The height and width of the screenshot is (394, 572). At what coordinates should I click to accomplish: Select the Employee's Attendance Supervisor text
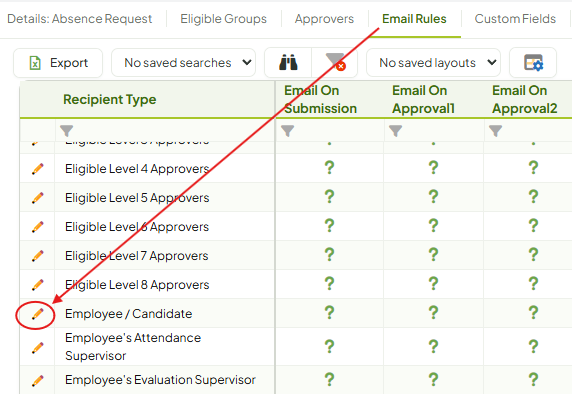(x=133, y=347)
